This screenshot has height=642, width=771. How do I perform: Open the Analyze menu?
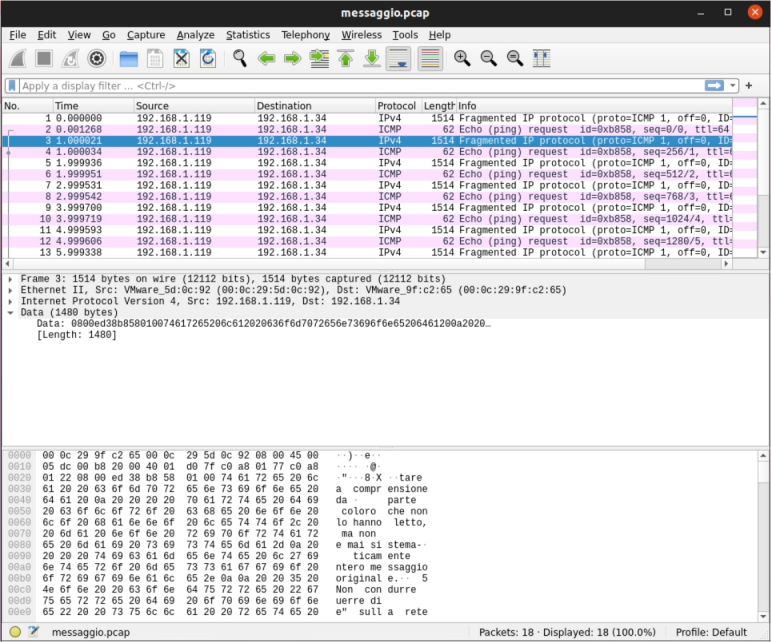coord(196,35)
